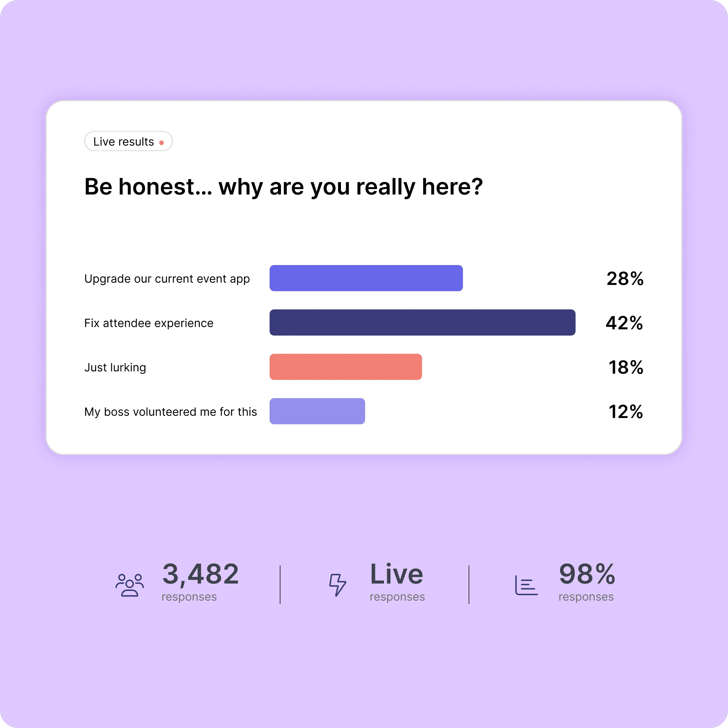Select the light purple 12% bar

[317, 411]
